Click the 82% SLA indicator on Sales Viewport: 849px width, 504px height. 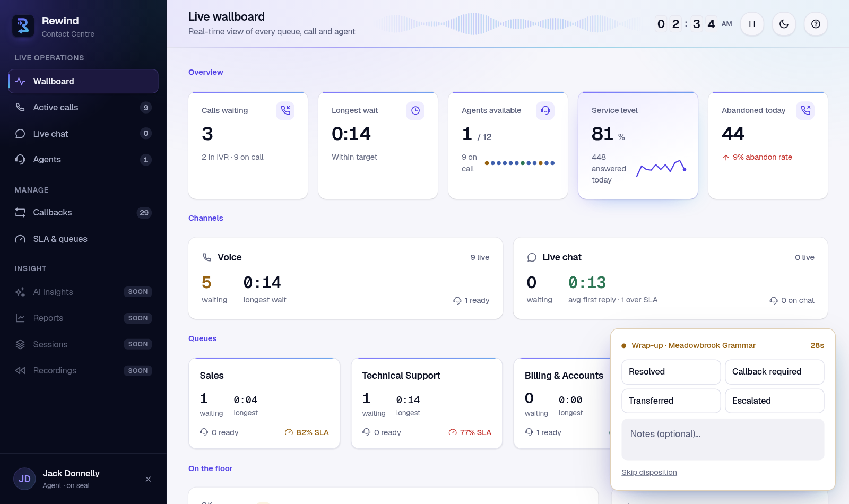[307, 432]
